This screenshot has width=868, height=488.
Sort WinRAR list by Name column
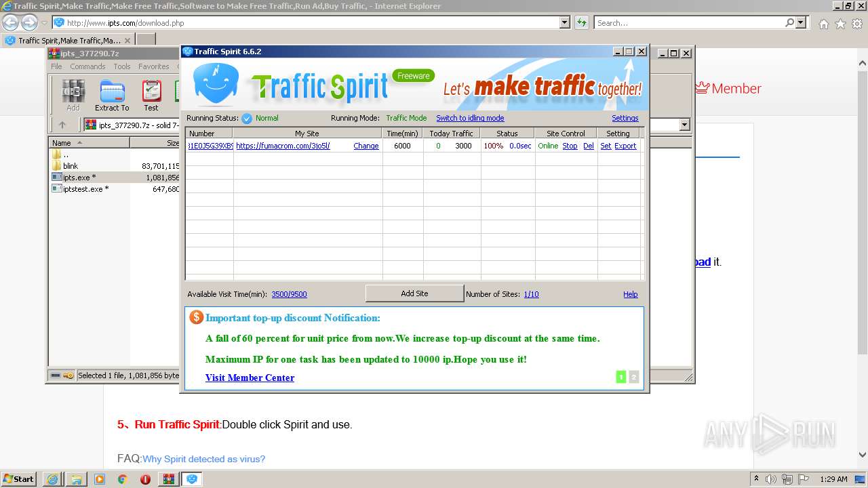tap(89, 142)
